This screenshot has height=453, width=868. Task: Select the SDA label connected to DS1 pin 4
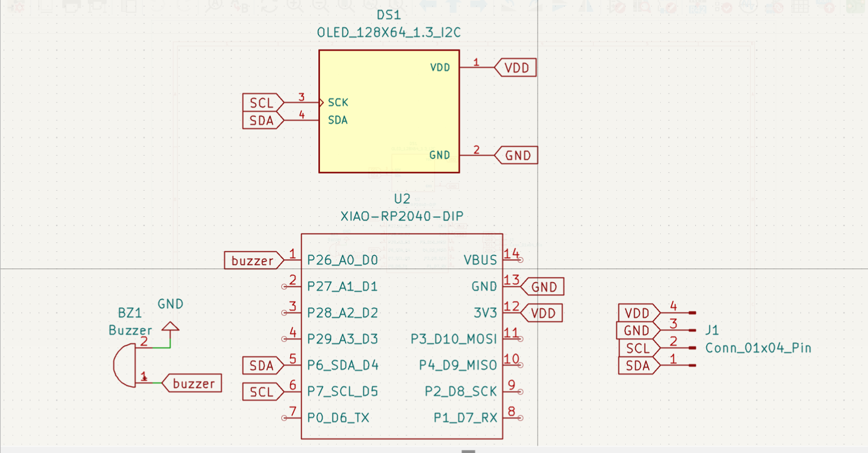tap(263, 121)
